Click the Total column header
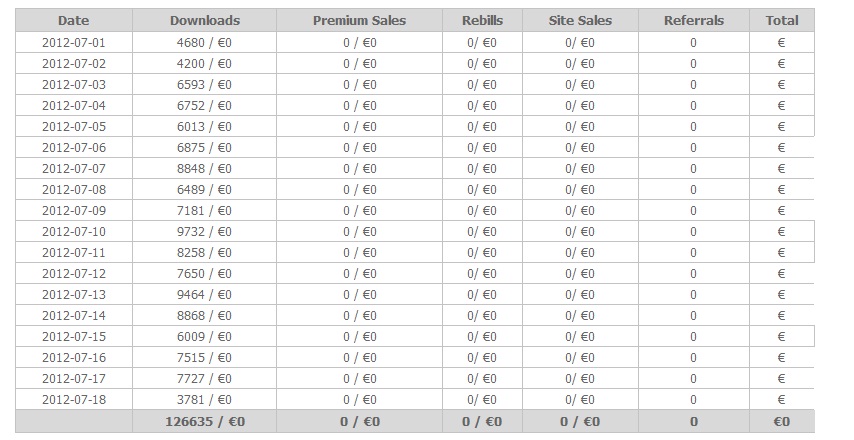 coord(782,20)
